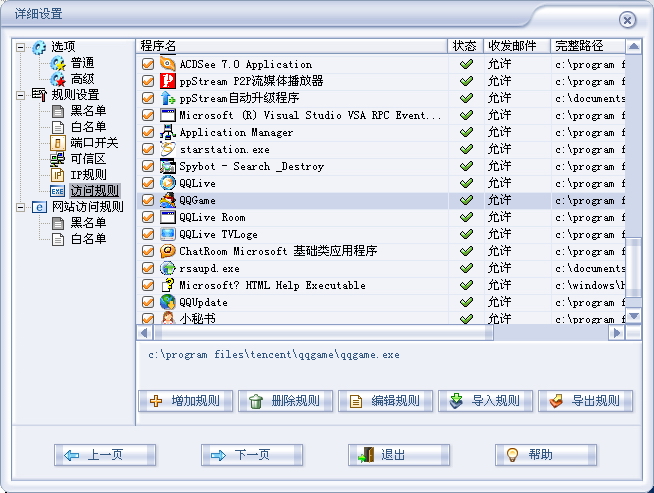Sort by 状态 column header
This screenshot has height=493, width=654.
[465, 46]
